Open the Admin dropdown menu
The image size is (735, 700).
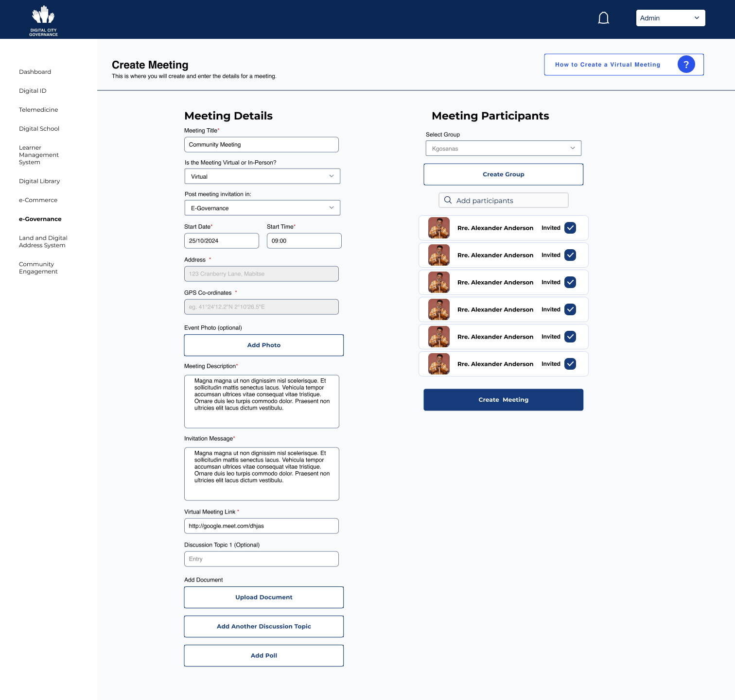tap(670, 18)
